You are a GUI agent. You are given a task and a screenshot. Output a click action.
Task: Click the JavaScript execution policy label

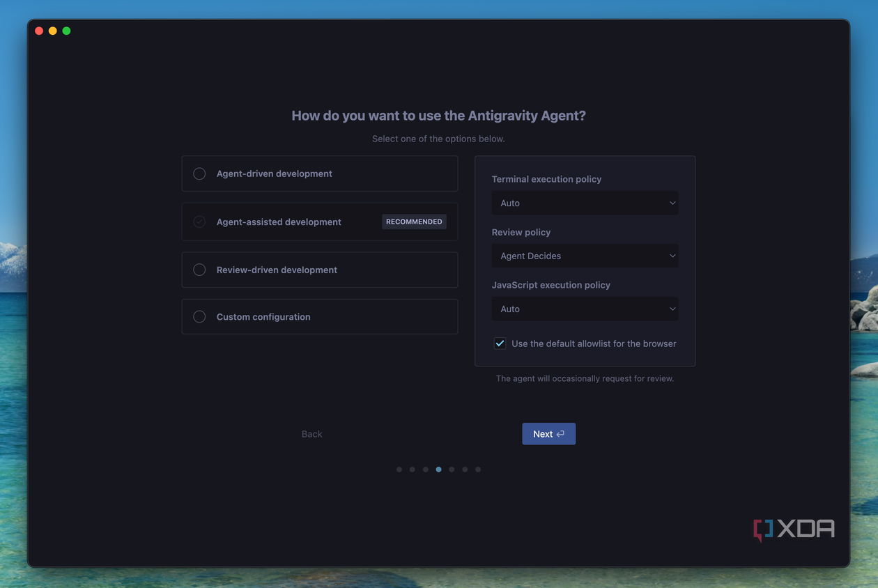(551, 285)
